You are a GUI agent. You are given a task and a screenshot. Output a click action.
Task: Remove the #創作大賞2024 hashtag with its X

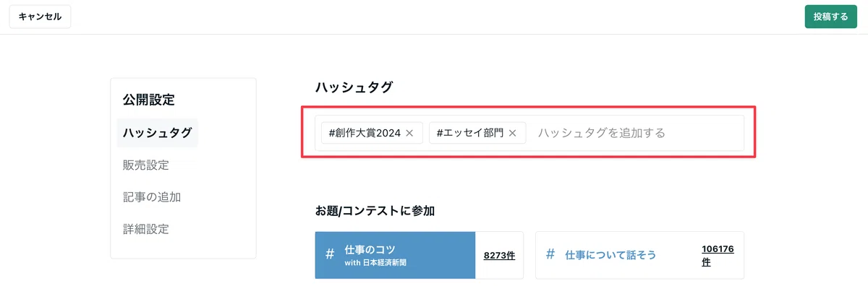(x=409, y=133)
